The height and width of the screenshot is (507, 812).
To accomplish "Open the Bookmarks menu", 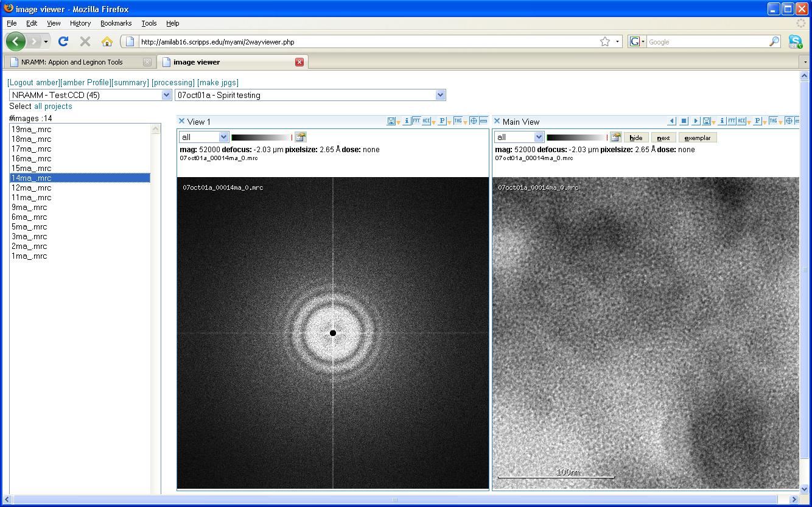I will point(116,23).
